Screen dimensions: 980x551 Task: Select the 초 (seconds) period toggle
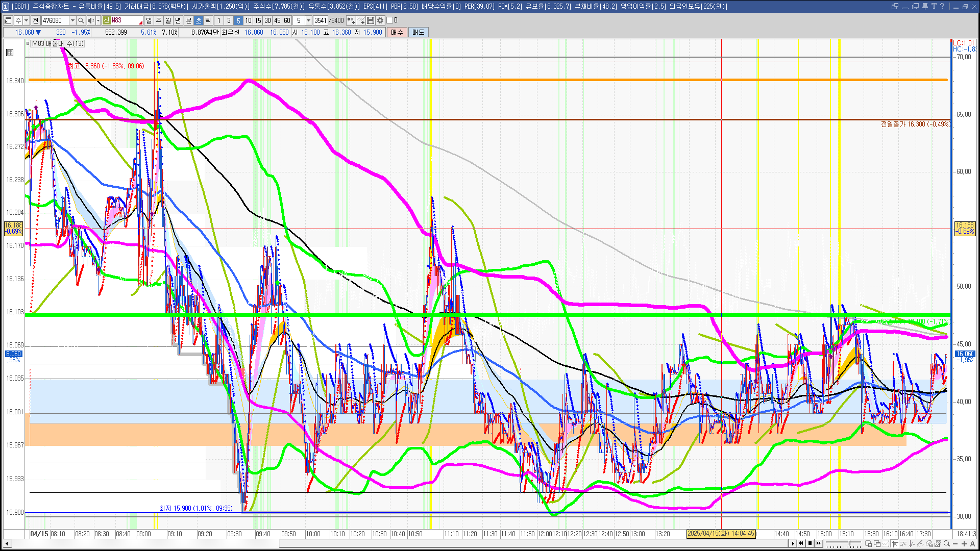[199, 20]
